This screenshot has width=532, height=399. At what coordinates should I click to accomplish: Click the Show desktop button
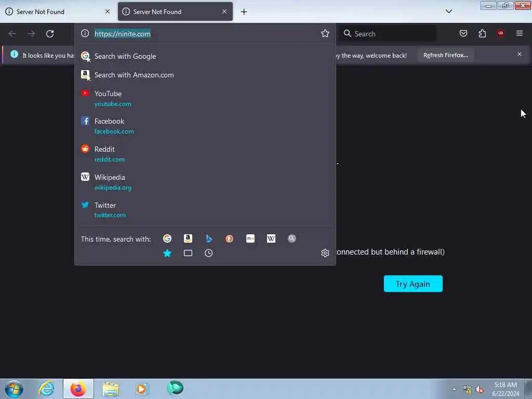[x=528, y=389]
